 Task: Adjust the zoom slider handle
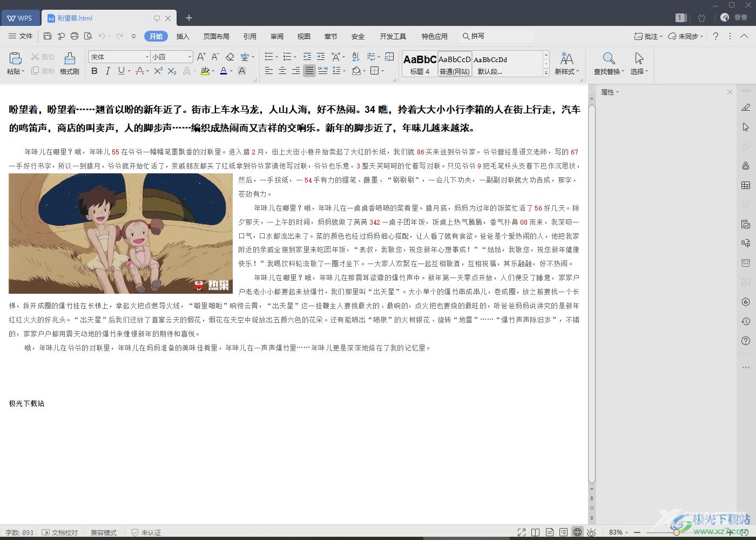[x=676, y=532]
